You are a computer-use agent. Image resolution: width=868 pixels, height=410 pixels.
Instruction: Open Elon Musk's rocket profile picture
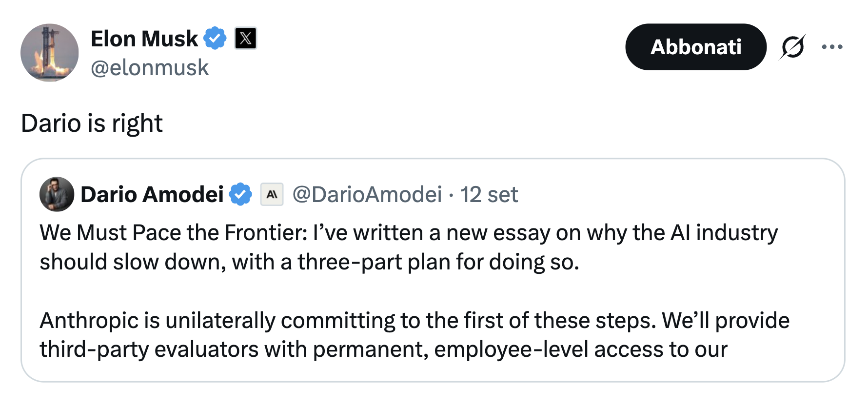click(x=49, y=53)
